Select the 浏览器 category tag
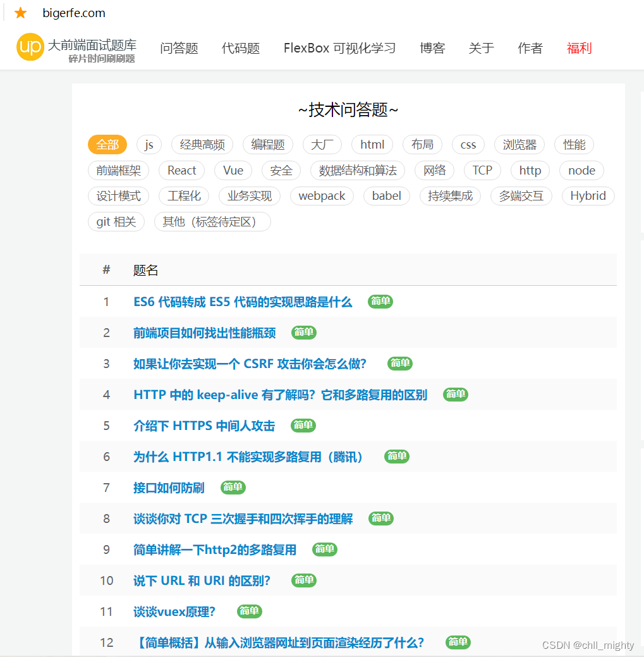The image size is (644, 657). pyautogui.click(x=519, y=145)
